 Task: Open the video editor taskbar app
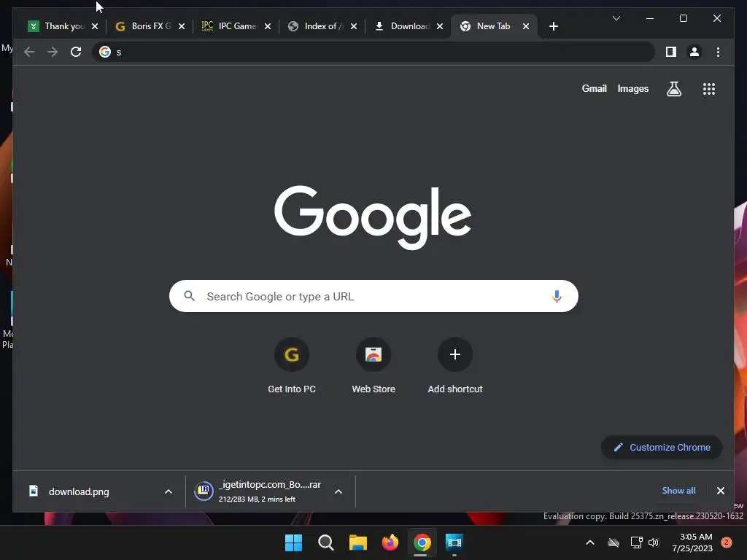pyautogui.click(x=454, y=542)
